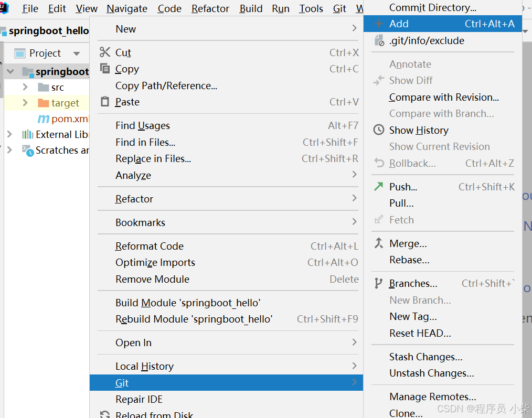Open the Refactor submenu in context menu
The height and width of the screenshot is (418, 532).
[226, 198]
